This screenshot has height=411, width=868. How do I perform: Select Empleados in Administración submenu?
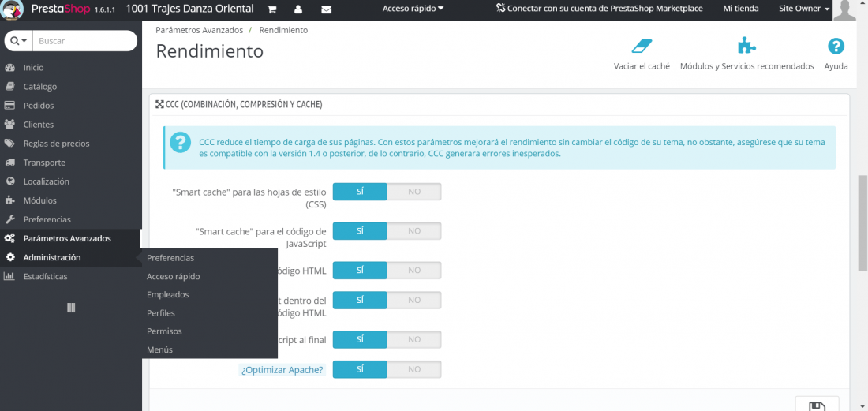[168, 294]
